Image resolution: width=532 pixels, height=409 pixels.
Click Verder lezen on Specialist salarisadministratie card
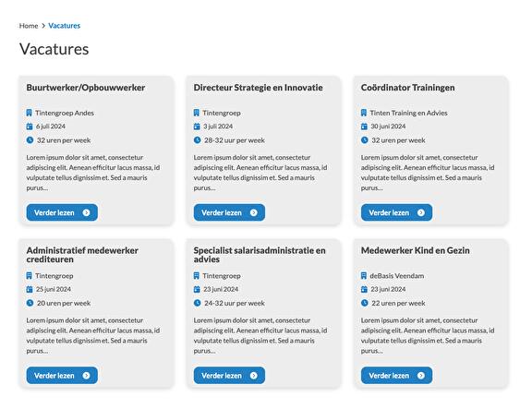(229, 376)
